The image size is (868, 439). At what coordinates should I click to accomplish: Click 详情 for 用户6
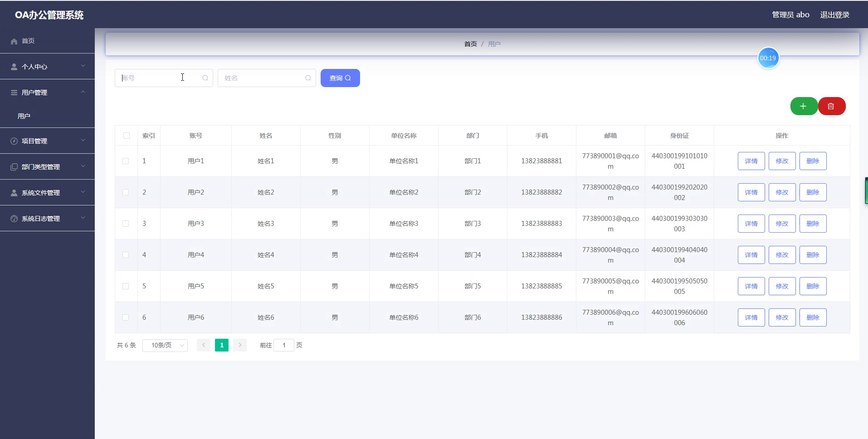click(751, 317)
